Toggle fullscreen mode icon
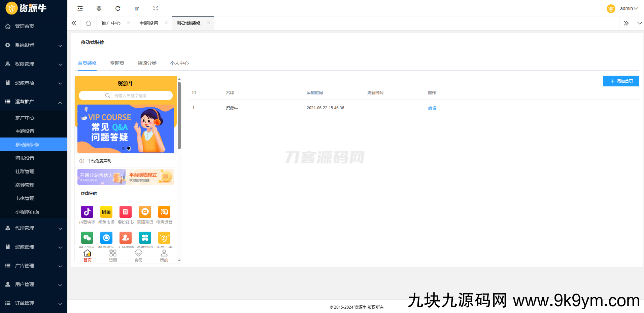Image resolution: width=644 pixels, height=313 pixels. (156, 8)
